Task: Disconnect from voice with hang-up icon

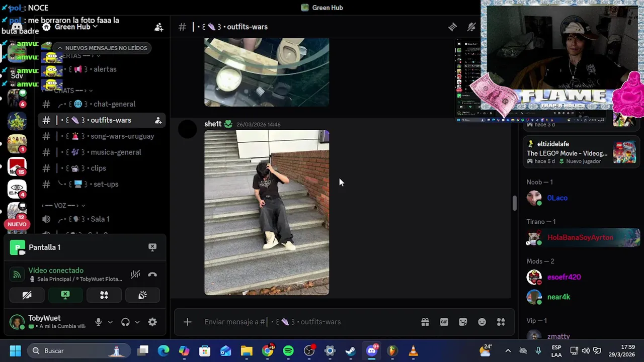Action: click(x=152, y=274)
